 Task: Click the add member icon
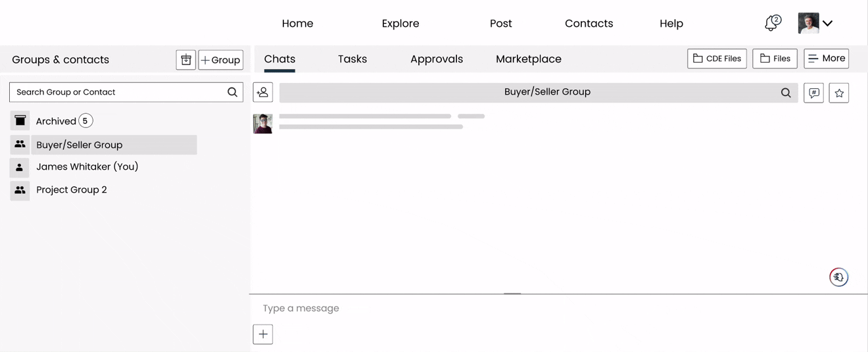[x=263, y=93]
